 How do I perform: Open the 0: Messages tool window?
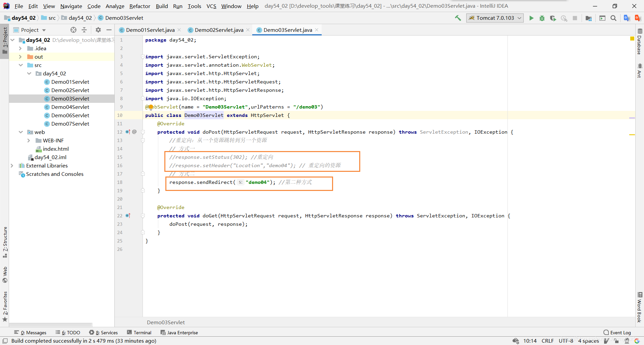click(x=30, y=333)
